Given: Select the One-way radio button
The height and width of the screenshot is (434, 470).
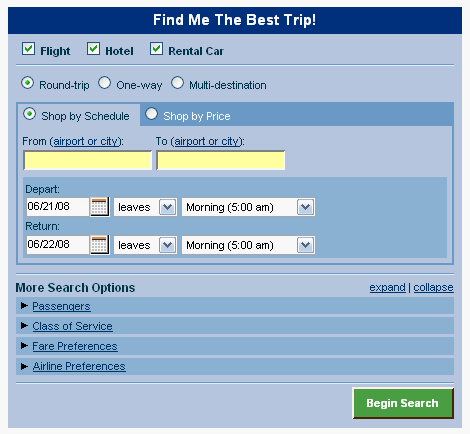Looking at the screenshot, I should 104,83.
